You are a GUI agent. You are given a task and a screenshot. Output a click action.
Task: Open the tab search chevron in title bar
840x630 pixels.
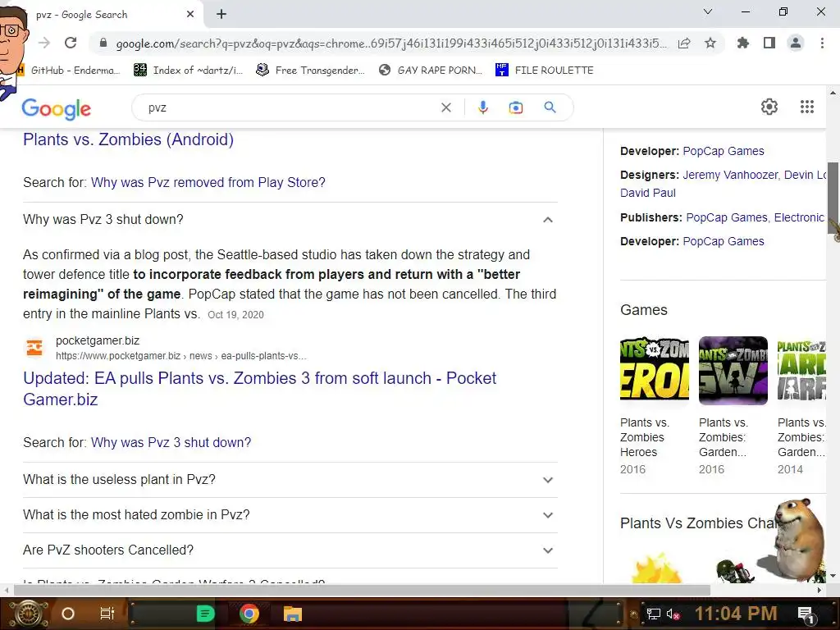coord(708,11)
